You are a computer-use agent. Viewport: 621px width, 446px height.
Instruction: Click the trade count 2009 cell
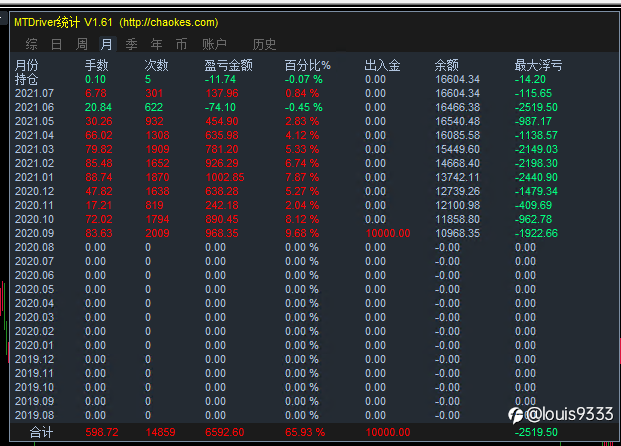(x=157, y=233)
